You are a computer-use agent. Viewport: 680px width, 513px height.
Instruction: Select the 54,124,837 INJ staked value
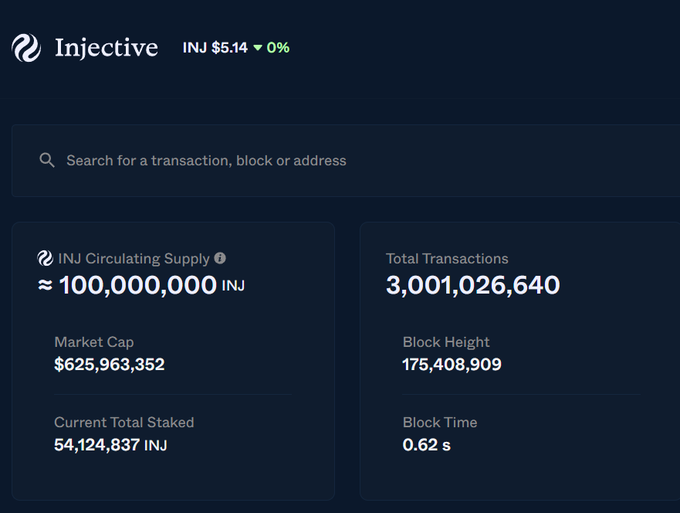tap(111, 445)
